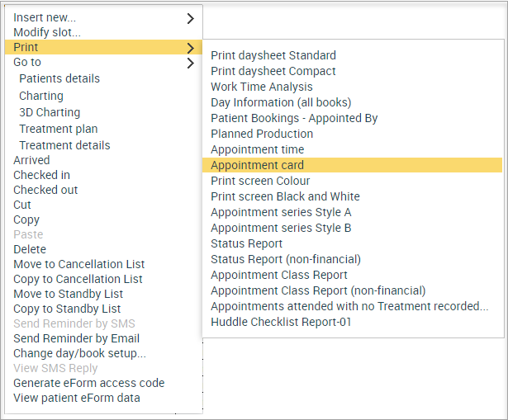Mark appointment as Checked out
508x420 pixels.
[x=45, y=190]
